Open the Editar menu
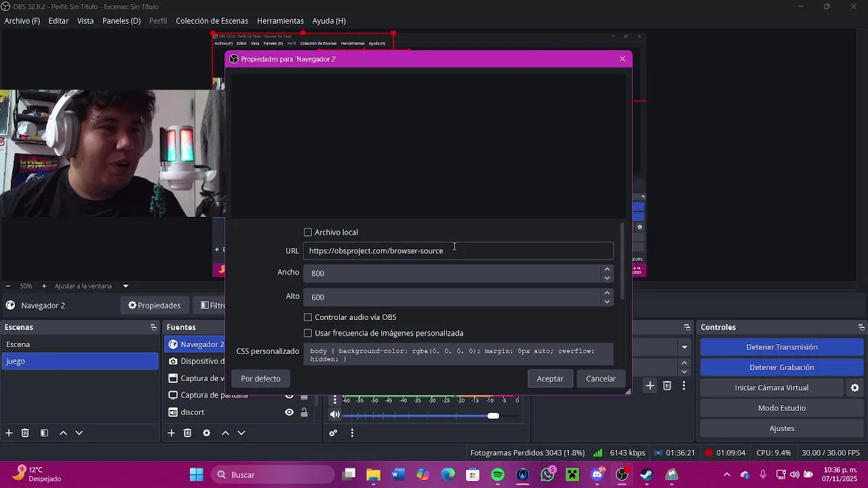This screenshot has height=488, width=868. click(58, 21)
